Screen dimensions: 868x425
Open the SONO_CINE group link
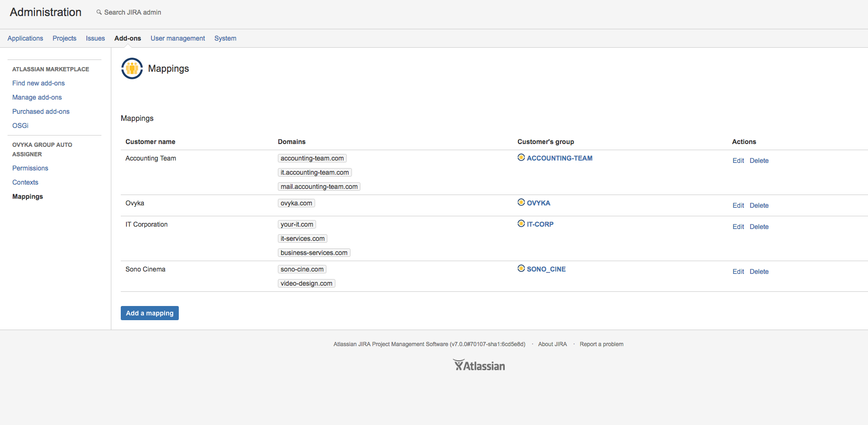tap(546, 269)
